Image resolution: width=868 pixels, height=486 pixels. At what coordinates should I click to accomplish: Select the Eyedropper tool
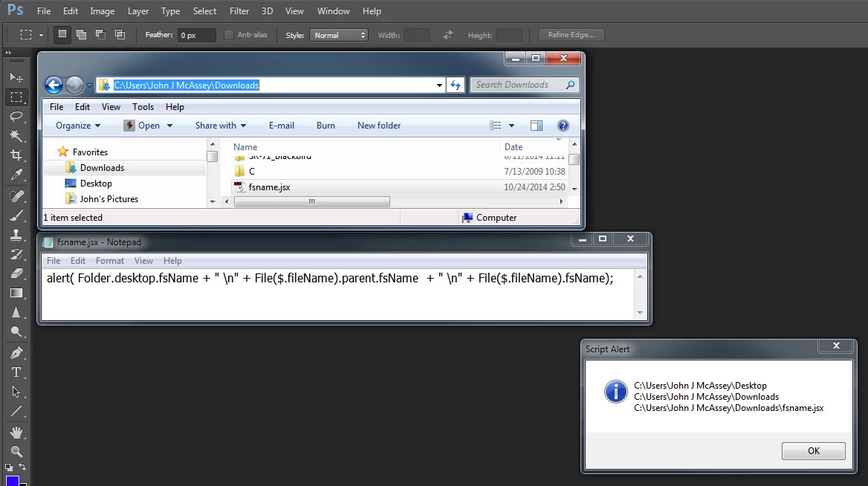(x=16, y=175)
